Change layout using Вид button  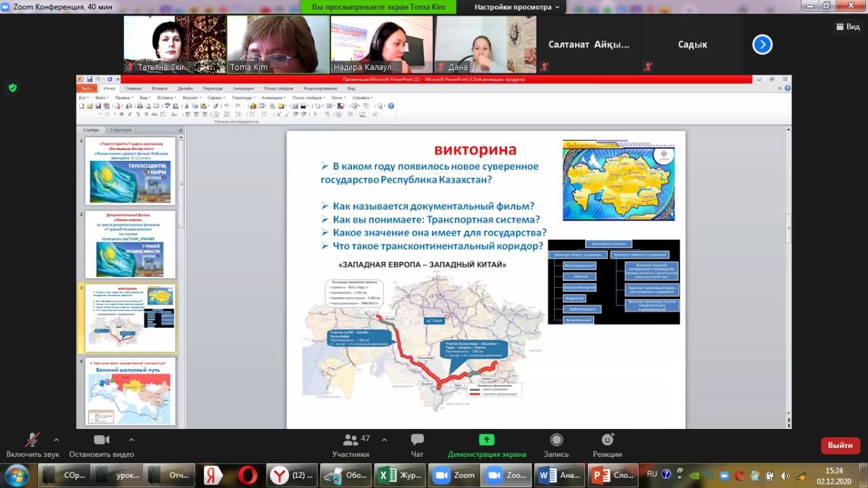point(847,26)
